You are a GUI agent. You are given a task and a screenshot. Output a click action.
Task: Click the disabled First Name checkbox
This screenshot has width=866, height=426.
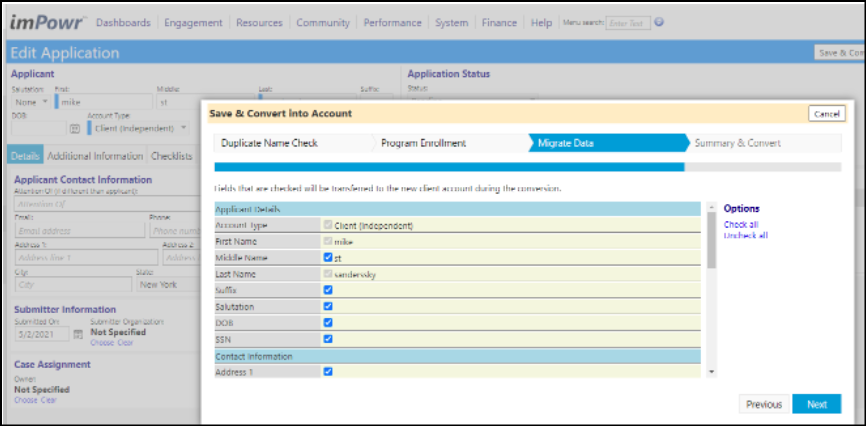[328, 241]
